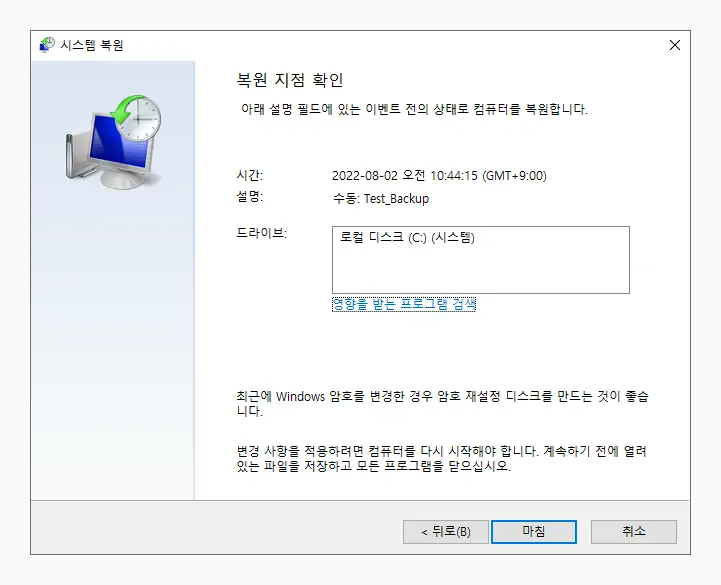Click the Windows 암호 재설정 디스크 notice text

442,403
